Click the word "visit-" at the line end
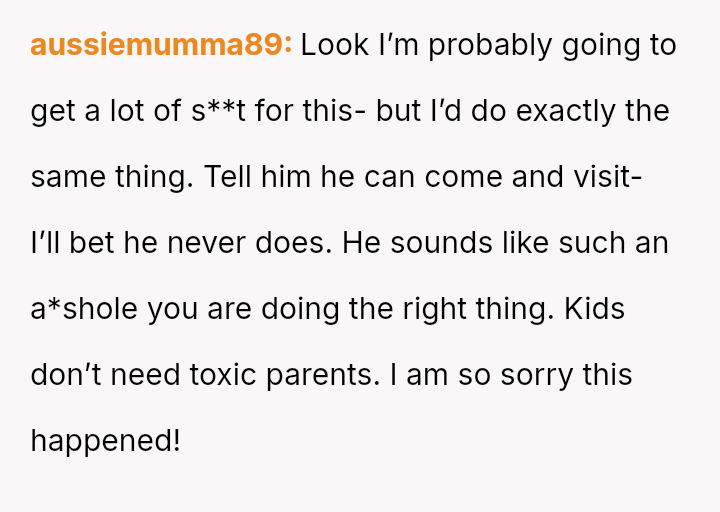Image resolution: width=720 pixels, height=512 pixels. tap(608, 177)
